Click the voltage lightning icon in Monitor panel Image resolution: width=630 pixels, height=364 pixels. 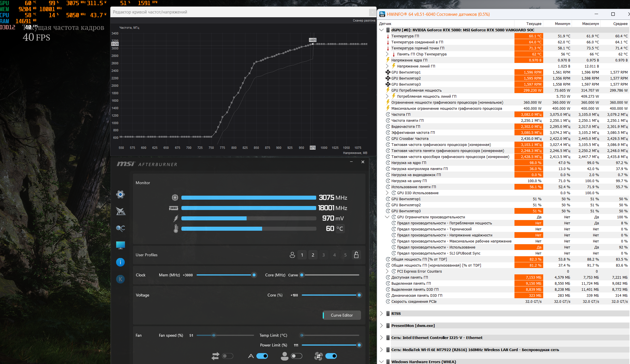click(176, 218)
